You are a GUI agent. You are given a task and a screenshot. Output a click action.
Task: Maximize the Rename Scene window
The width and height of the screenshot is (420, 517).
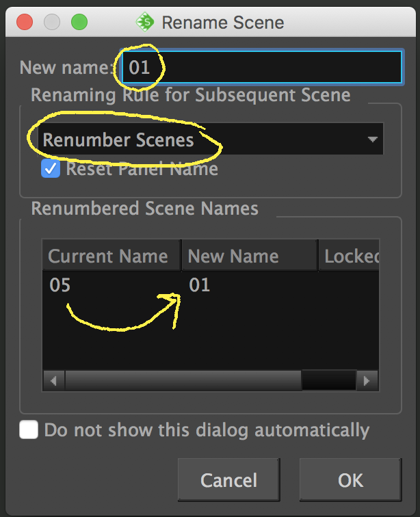click(79, 22)
